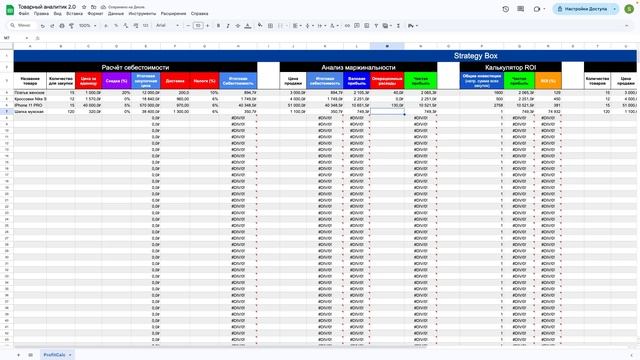Click the insert chart icon
Image resolution: width=640 pixels, height=360 pixels.
click(367, 26)
